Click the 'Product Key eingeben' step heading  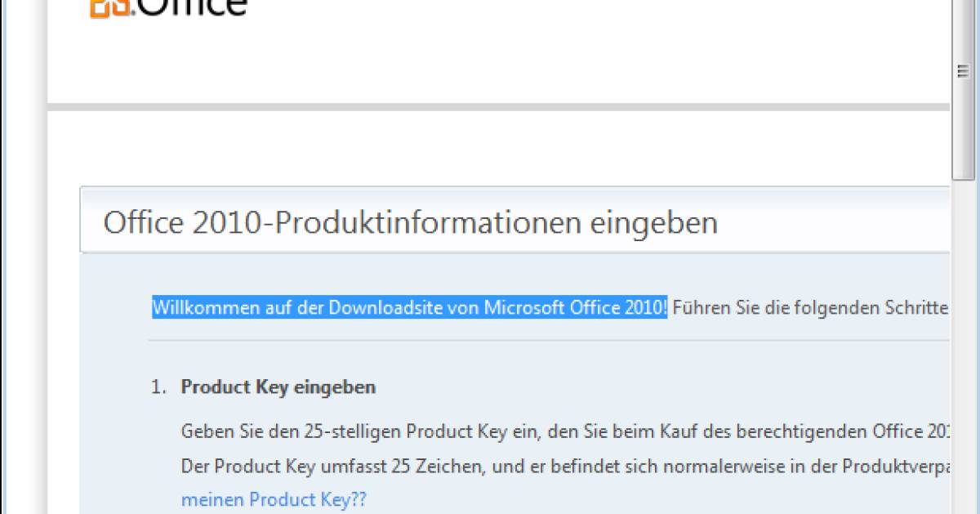point(278,387)
